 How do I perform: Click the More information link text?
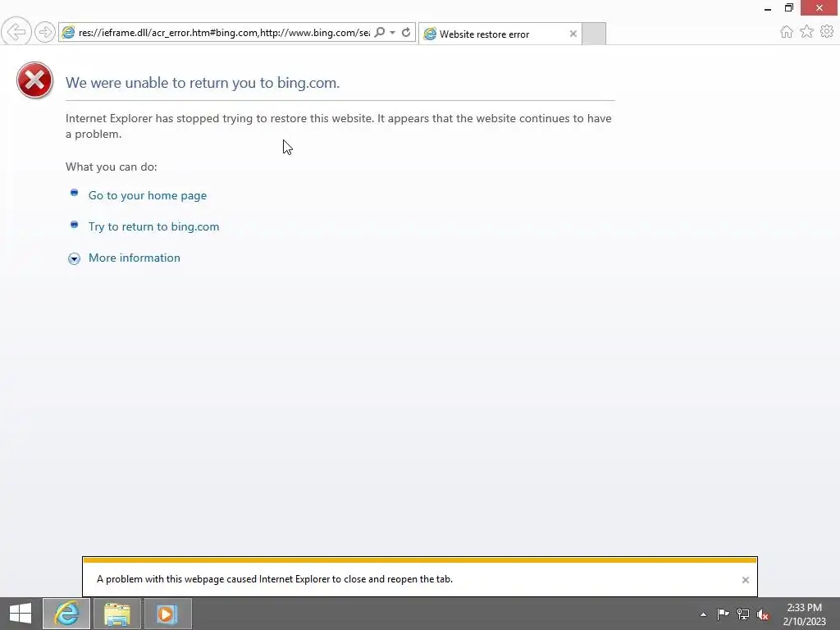135,258
